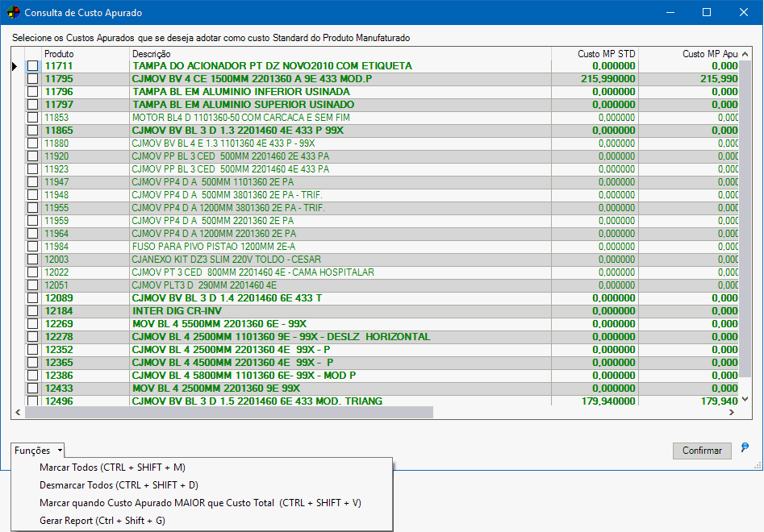Click the vertical scrollbar down arrow

[745, 399]
